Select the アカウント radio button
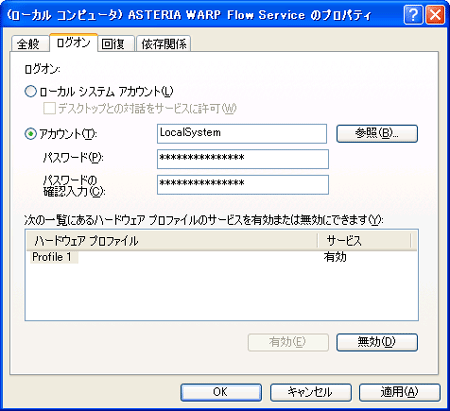Image resolution: width=450 pixels, height=411 pixels. (x=31, y=134)
